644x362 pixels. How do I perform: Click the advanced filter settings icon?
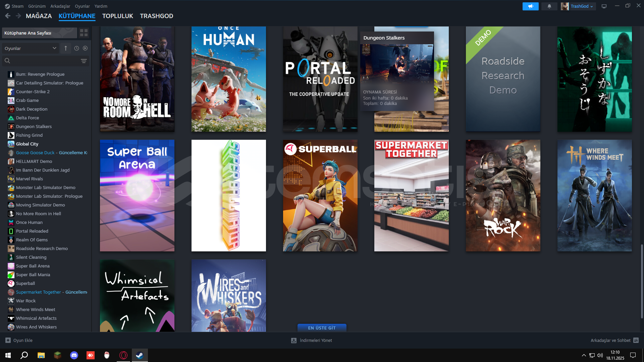[x=84, y=61]
